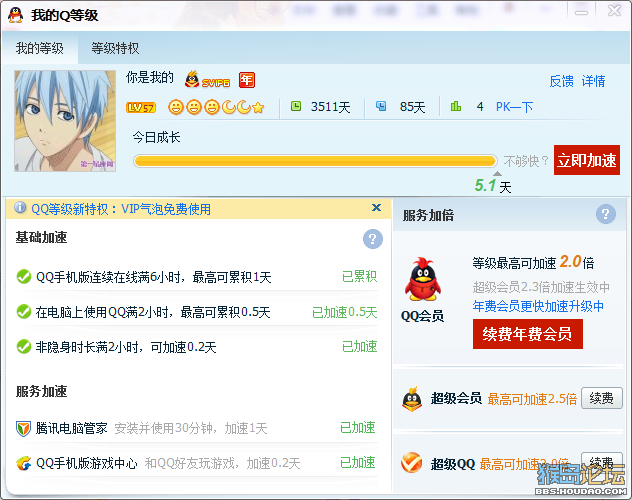Click the 85天 value
632x500 pixels.
click(412, 107)
